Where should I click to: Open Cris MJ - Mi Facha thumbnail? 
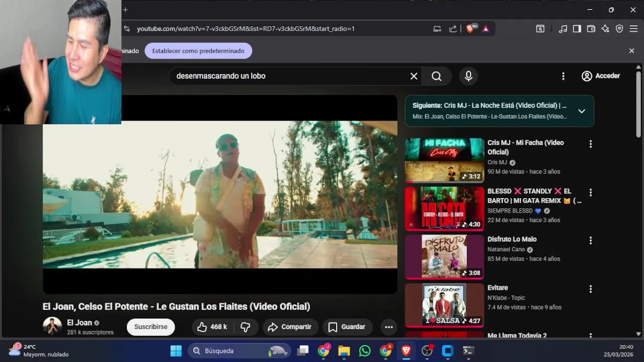coord(445,160)
